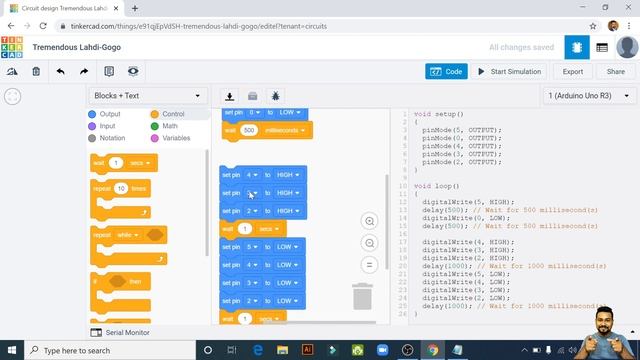Open Microsoft Edge from taskbar
This screenshot has height=360, width=640.
[258, 350]
